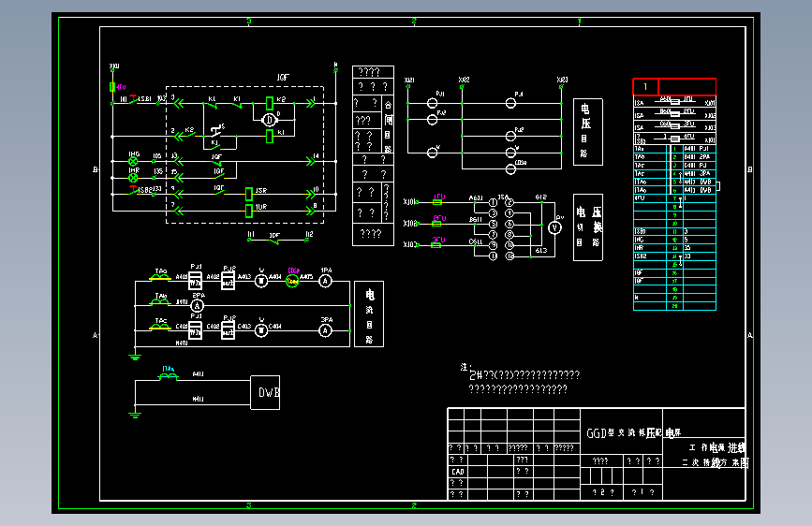Click the C404 wire label
Viewport: 812px width, 526px height.
[x=275, y=326]
